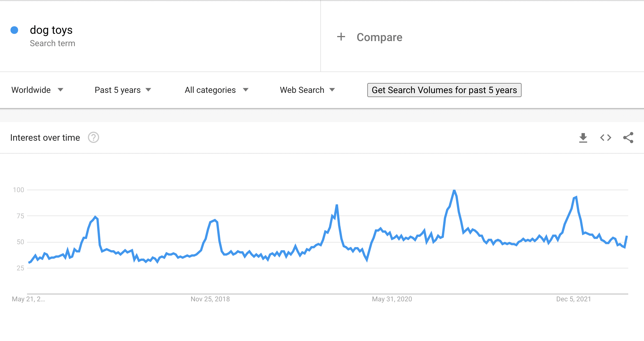Image resolution: width=644 pixels, height=341 pixels.
Task: Open the embed code icon
Action: tap(606, 138)
